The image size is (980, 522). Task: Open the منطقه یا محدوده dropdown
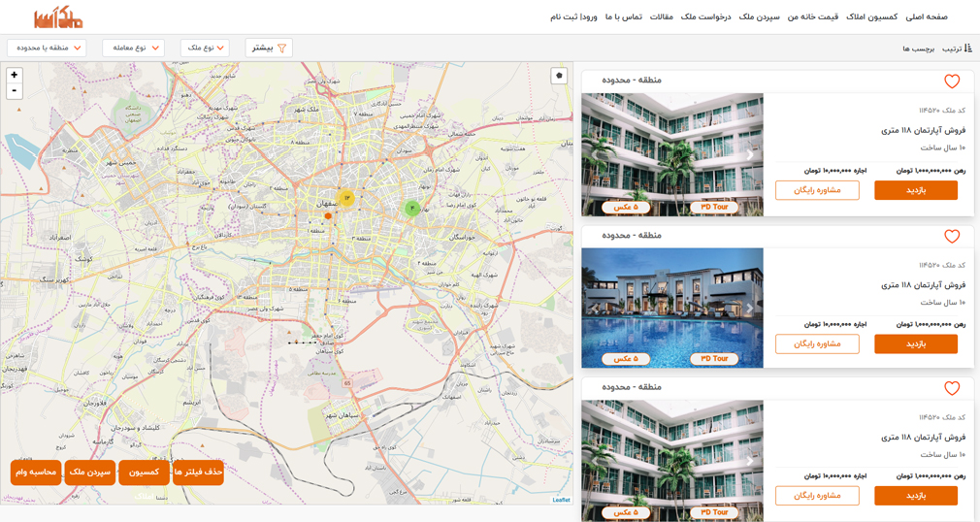(x=47, y=49)
